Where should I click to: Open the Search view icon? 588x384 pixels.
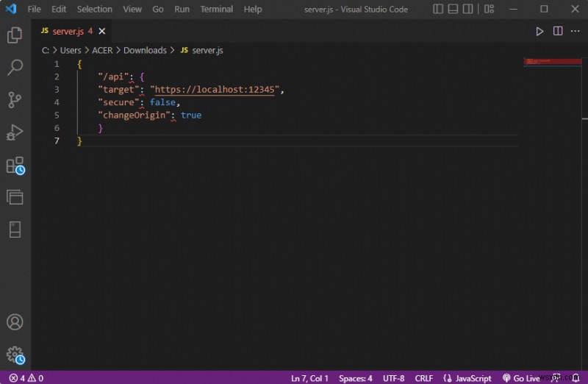coord(15,68)
